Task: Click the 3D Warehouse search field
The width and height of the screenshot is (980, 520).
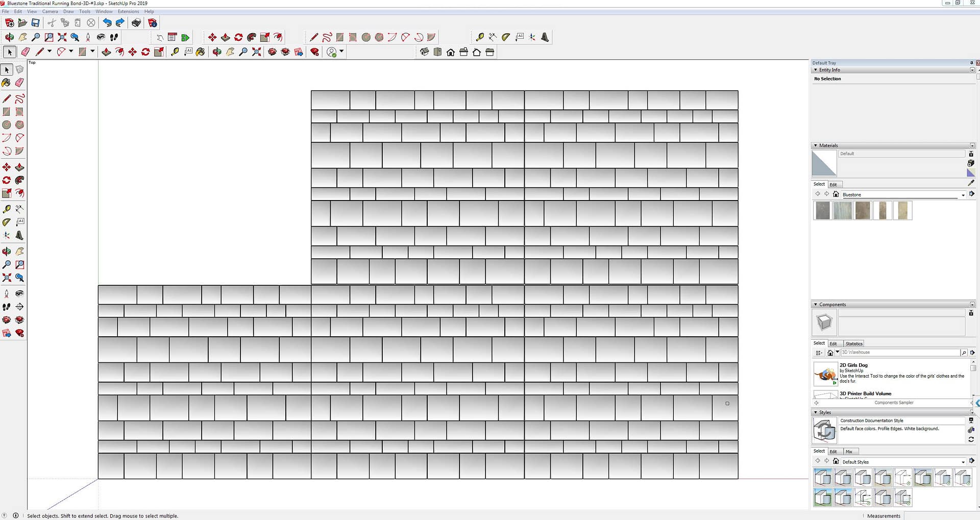Action: pyautogui.click(x=899, y=353)
